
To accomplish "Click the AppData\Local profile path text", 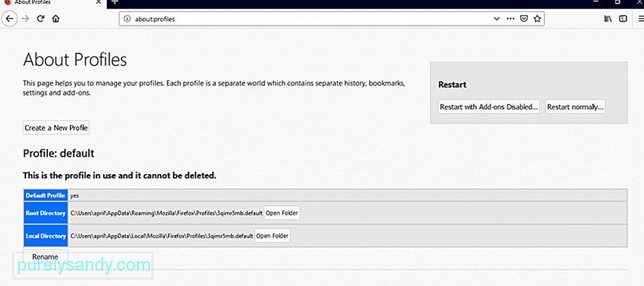I will [161, 236].
